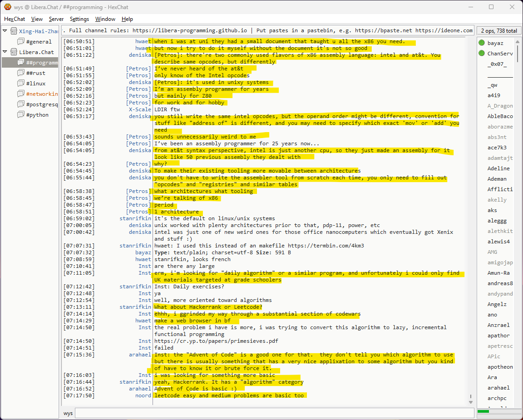
Task: Click the Xing-Hai-Zhai server icon
Action: point(14,31)
